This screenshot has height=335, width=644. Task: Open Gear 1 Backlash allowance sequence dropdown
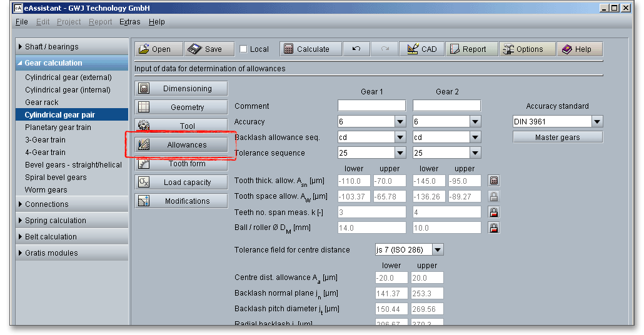pyautogui.click(x=400, y=137)
